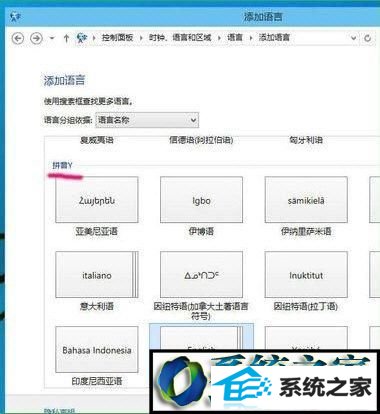Click the 伊博语 label

[x=201, y=231]
